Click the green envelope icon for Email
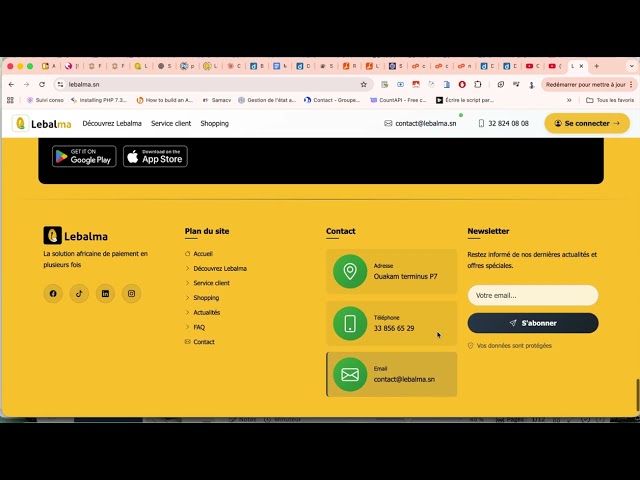This screenshot has height=480, width=640. [x=350, y=374]
